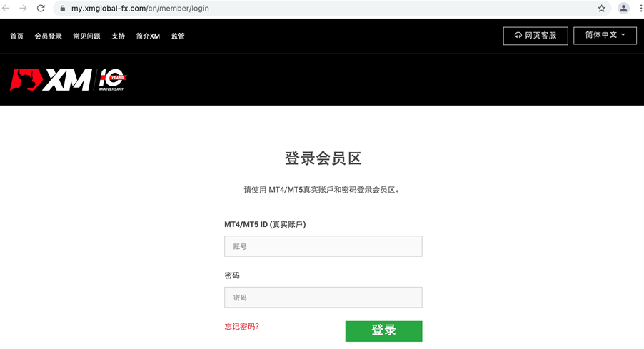Click the 网页客服 live chat button
Image resolution: width=644 pixels, height=349 pixels.
[x=535, y=35]
